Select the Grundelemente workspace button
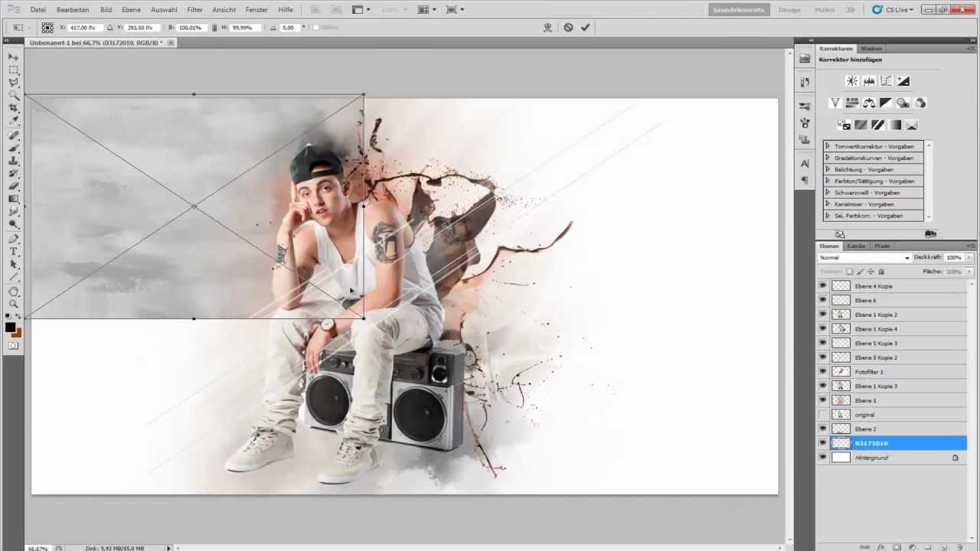980x551 pixels. tap(738, 10)
